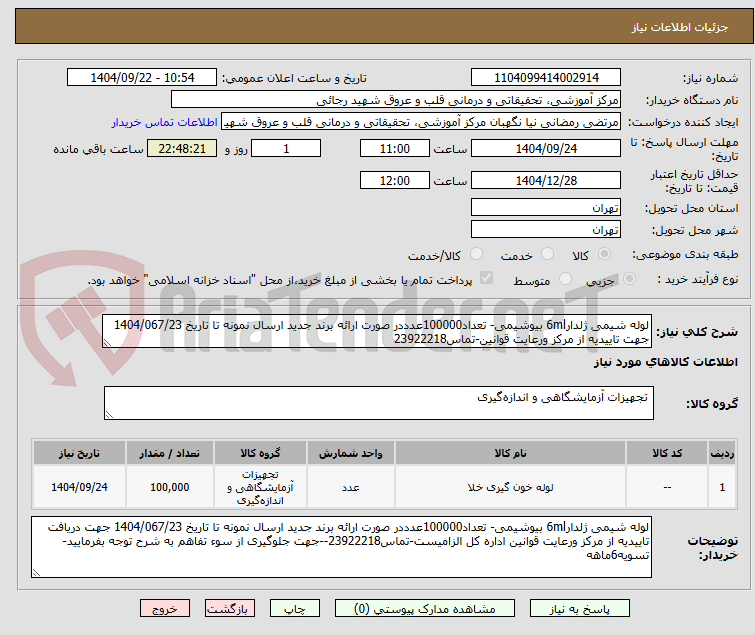Click the buyer organization name field

coord(396,100)
